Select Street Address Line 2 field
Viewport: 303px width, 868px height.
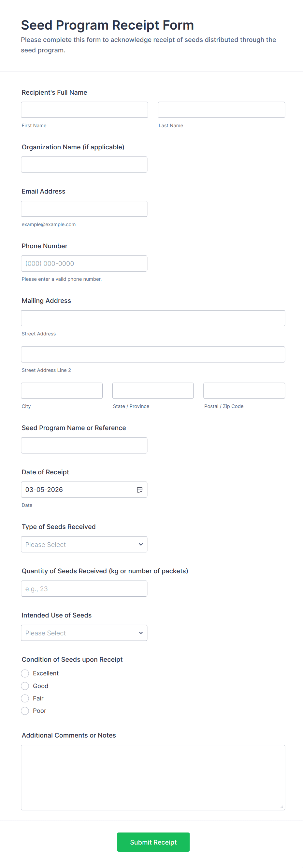click(153, 355)
